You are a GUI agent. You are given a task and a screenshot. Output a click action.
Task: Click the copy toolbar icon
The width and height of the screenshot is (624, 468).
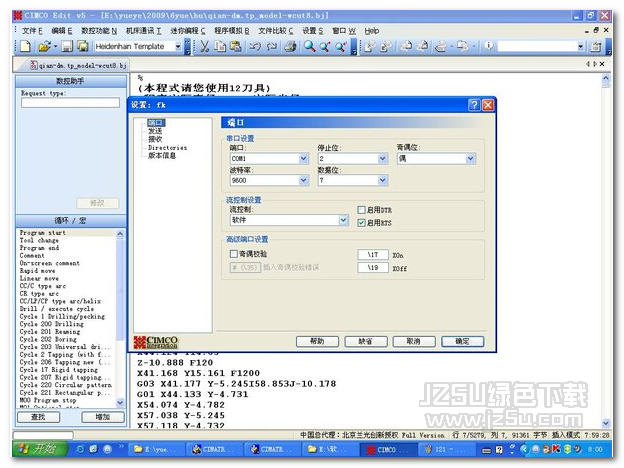220,47
